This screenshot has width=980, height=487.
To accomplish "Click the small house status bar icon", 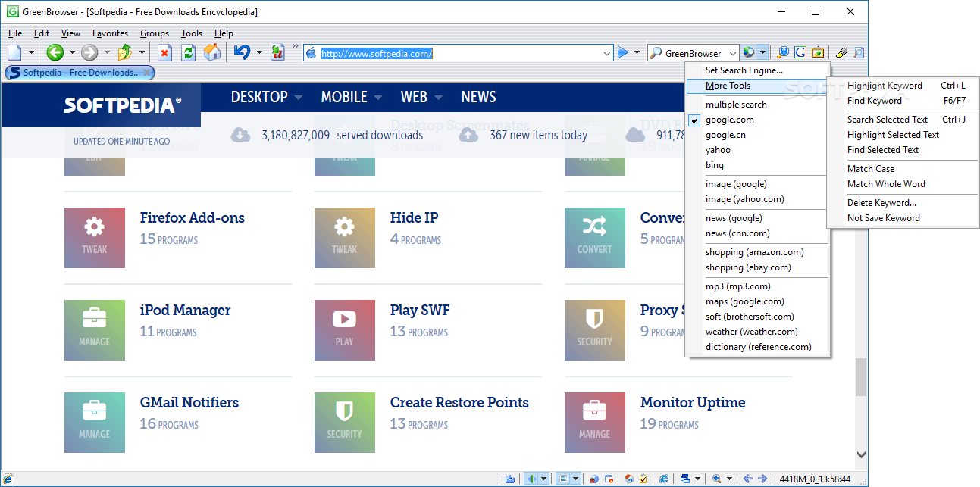I will click(x=629, y=479).
